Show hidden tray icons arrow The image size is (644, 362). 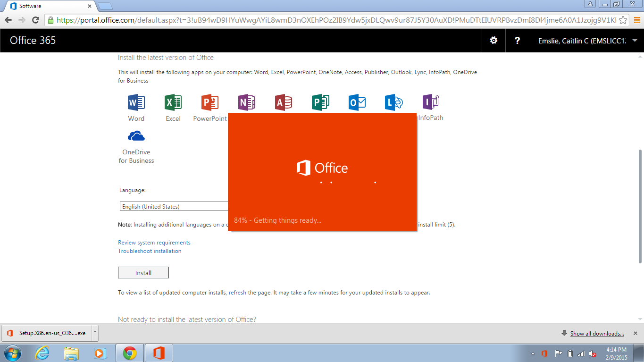coord(533,354)
